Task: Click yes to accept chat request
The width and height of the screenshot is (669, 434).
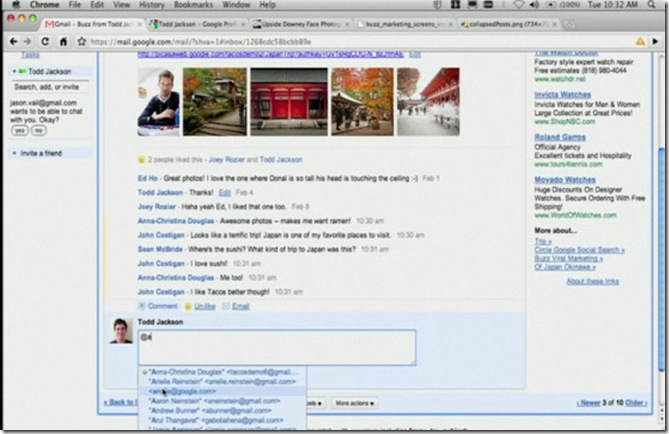Action: click(x=20, y=130)
